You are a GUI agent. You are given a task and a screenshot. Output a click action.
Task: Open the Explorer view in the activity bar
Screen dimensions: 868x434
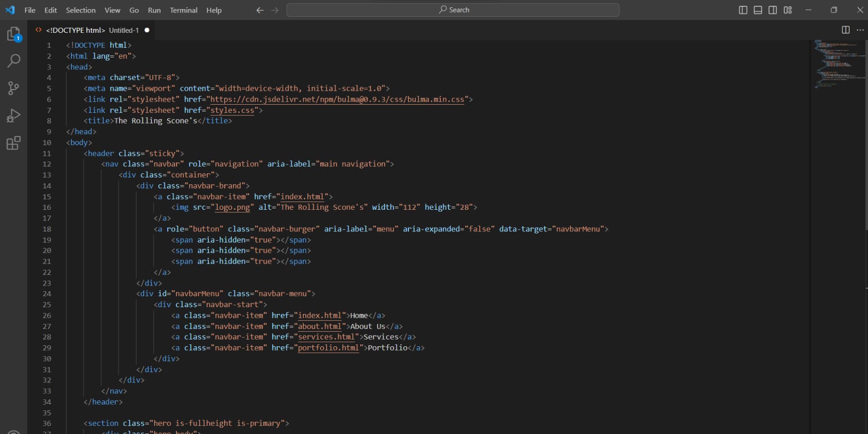(13, 34)
